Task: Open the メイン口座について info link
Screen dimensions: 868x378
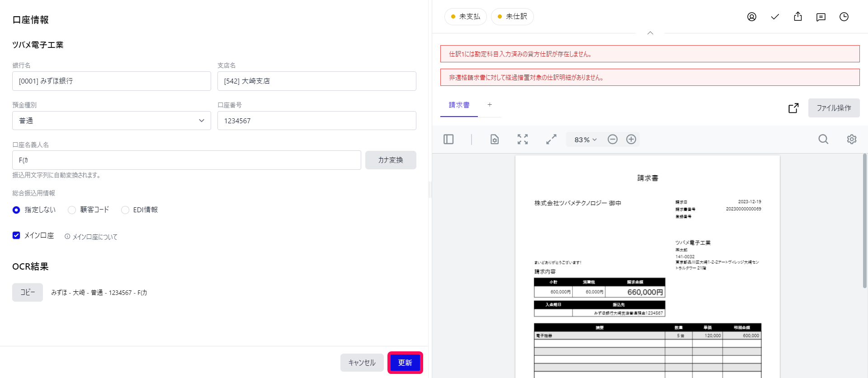Action: (91, 237)
